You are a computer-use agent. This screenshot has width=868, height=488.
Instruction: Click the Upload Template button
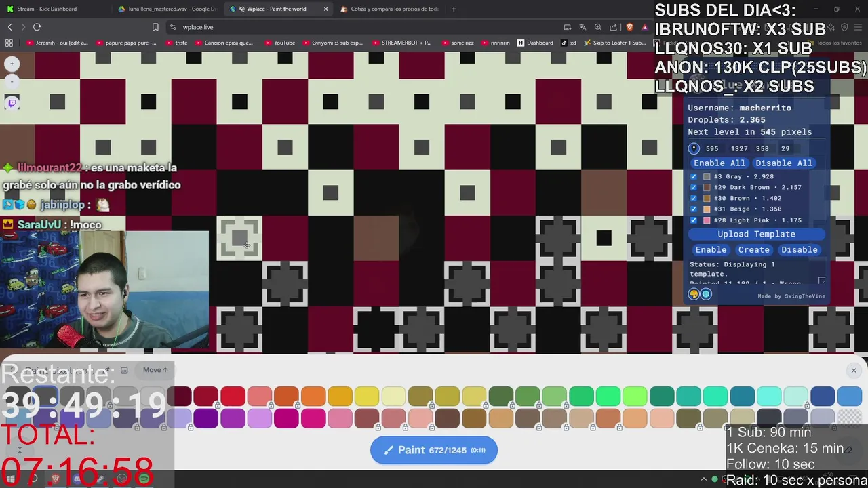click(x=756, y=234)
